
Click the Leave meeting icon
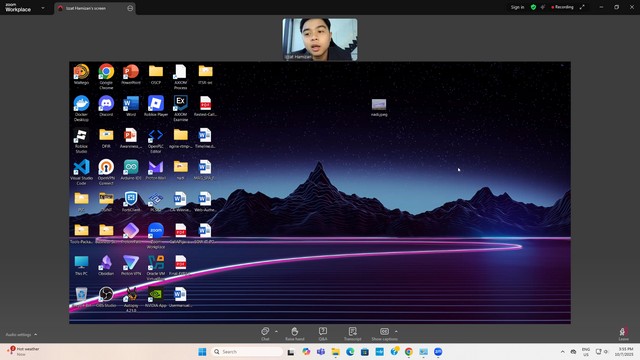pos(623,331)
